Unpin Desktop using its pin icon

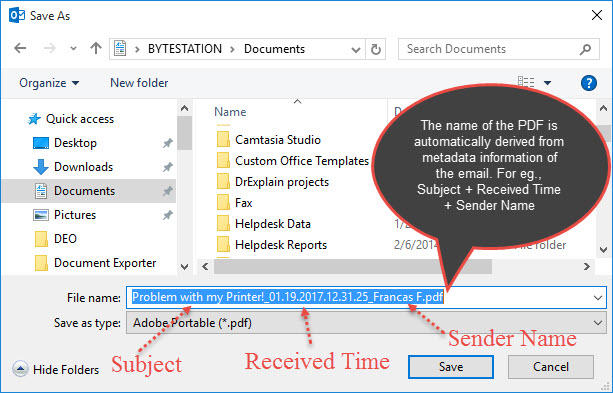pos(168,143)
